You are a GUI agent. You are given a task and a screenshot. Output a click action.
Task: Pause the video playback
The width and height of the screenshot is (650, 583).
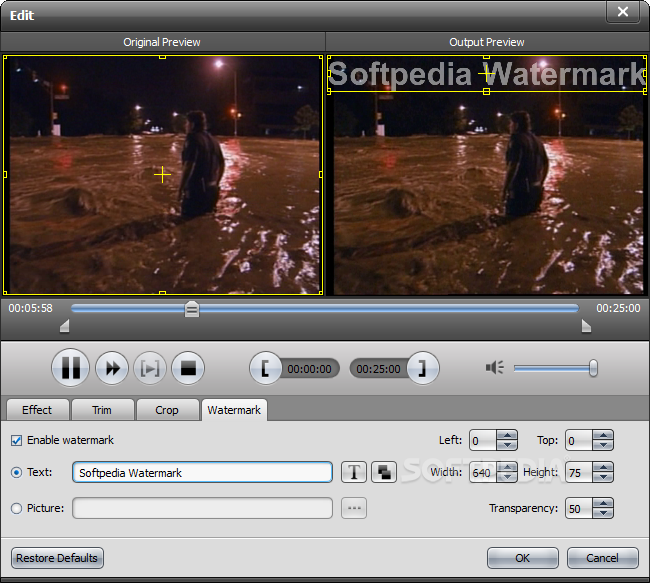coord(70,368)
